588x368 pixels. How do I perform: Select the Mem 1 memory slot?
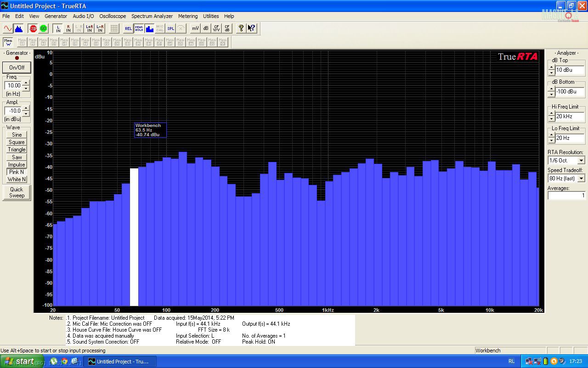[x=22, y=42]
